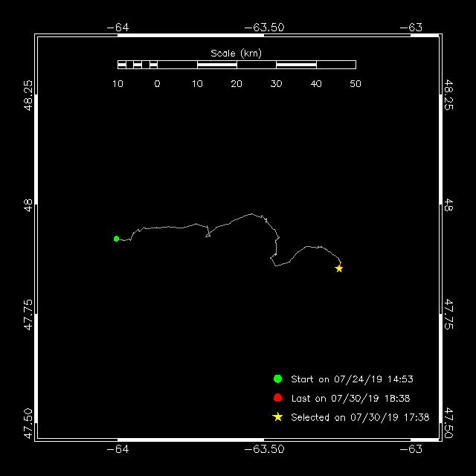
Task: Click the "Start on 07/24/19 14:53" text
Action: pyautogui.click(x=352, y=379)
